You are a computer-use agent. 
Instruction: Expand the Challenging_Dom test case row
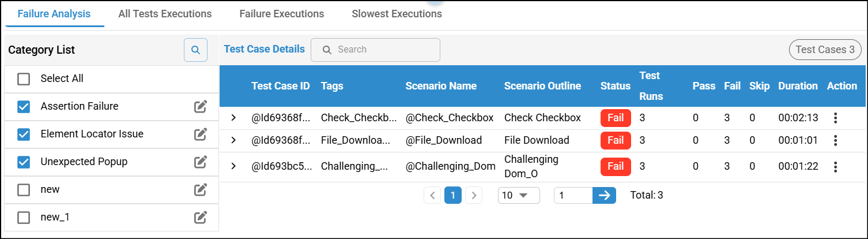[233, 166]
